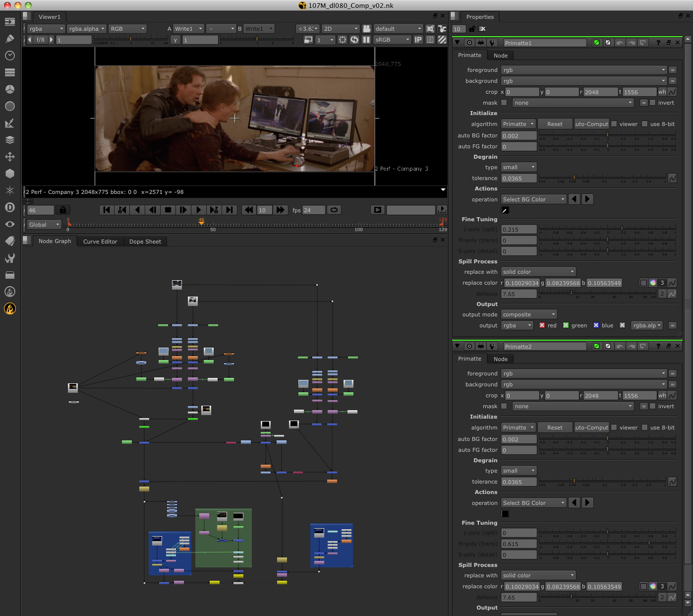Click Primatte1 Auto-Compute button
This screenshot has width=693, height=616.
(x=591, y=124)
